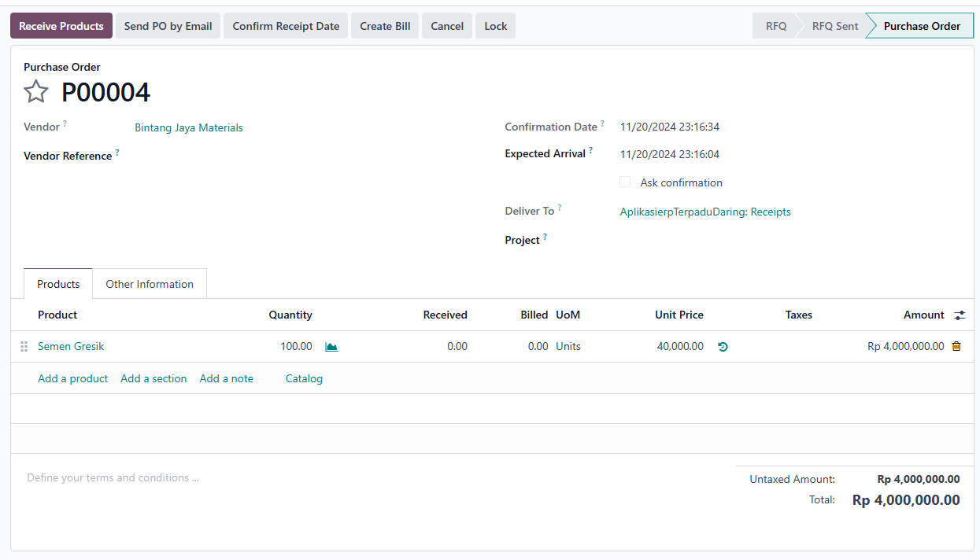Lock the purchase order
The image size is (980, 560).
[496, 26]
